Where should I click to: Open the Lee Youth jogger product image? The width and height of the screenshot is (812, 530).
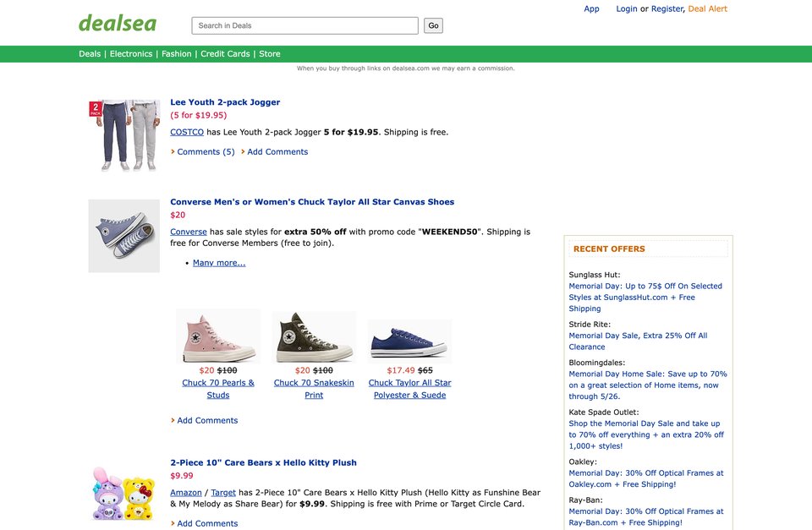[124, 135]
